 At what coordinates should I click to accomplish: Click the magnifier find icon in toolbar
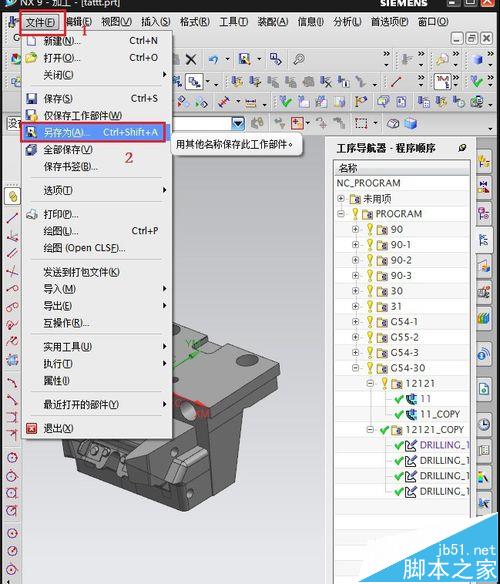[x=299, y=59]
